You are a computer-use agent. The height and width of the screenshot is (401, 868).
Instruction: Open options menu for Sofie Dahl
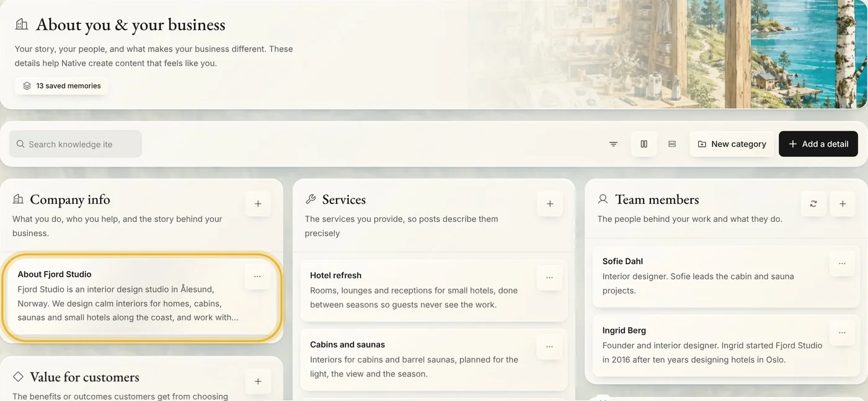tap(842, 263)
